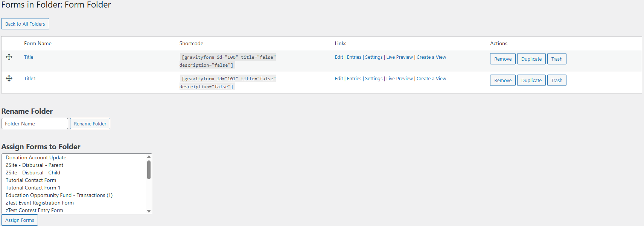
Task: Click the Assign Forms button
Action: [20, 220]
